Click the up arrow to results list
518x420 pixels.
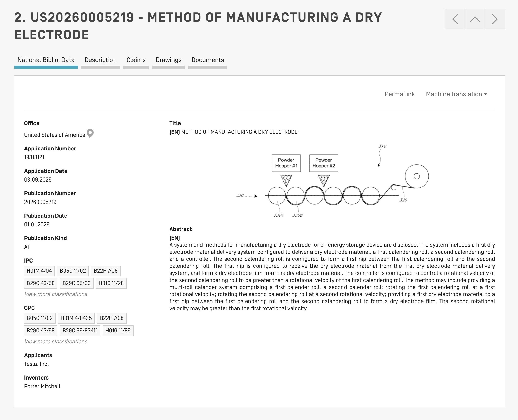click(x=475, y=19)
